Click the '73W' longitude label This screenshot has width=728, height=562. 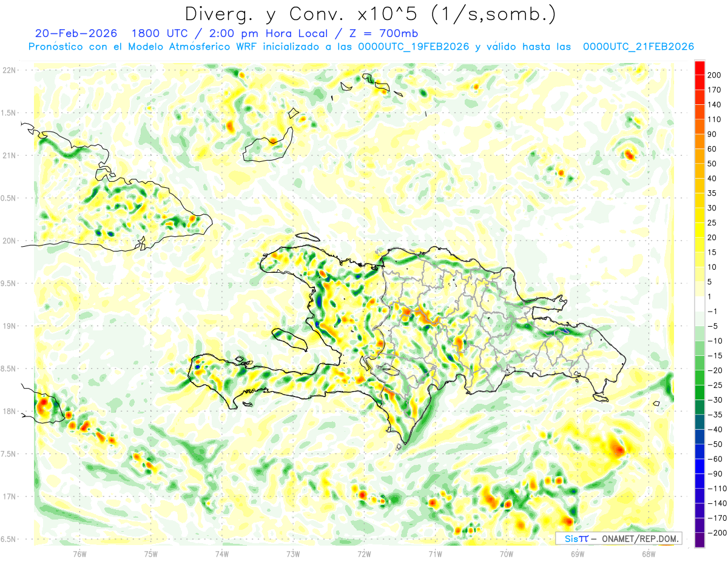(293, 554)
